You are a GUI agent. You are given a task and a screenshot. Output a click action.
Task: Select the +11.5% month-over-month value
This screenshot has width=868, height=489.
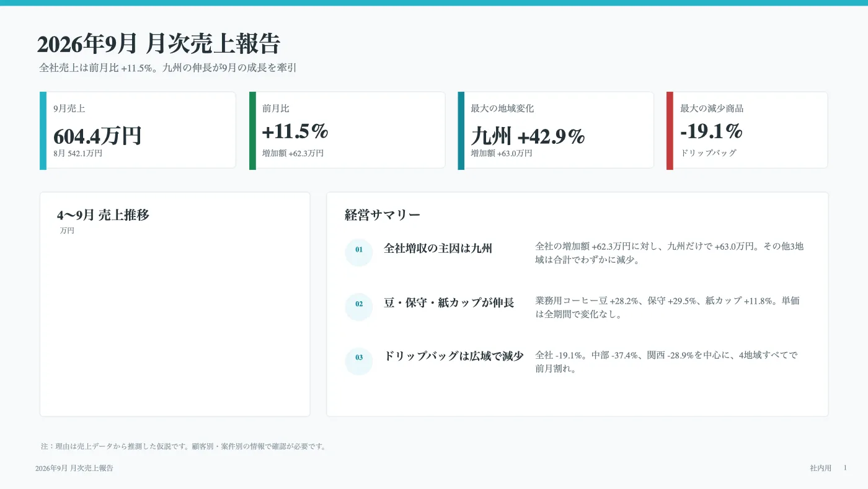[295, 131]
